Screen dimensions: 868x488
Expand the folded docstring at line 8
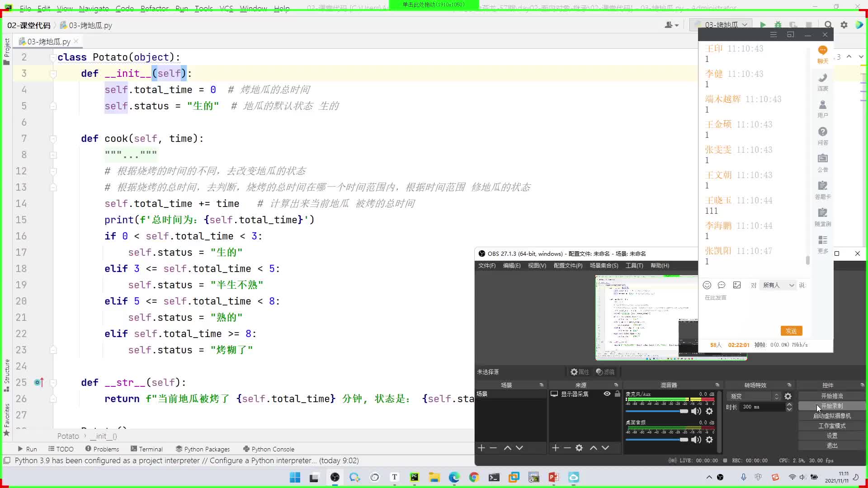coord(53,155)
